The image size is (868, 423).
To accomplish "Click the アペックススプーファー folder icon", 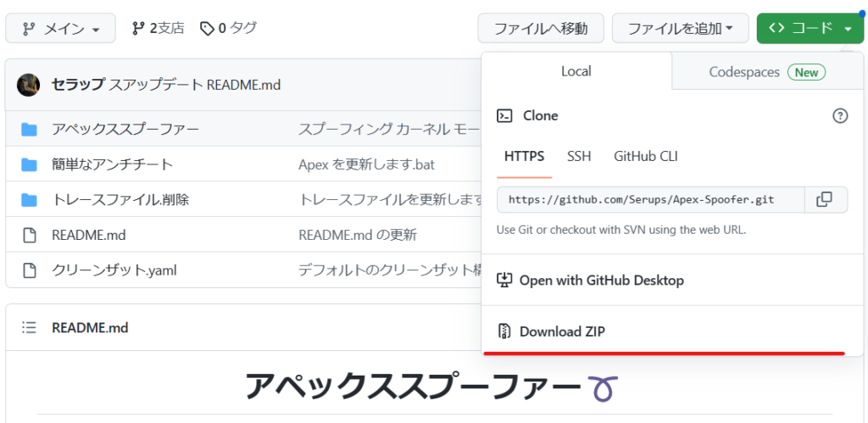I will point(29,130).
